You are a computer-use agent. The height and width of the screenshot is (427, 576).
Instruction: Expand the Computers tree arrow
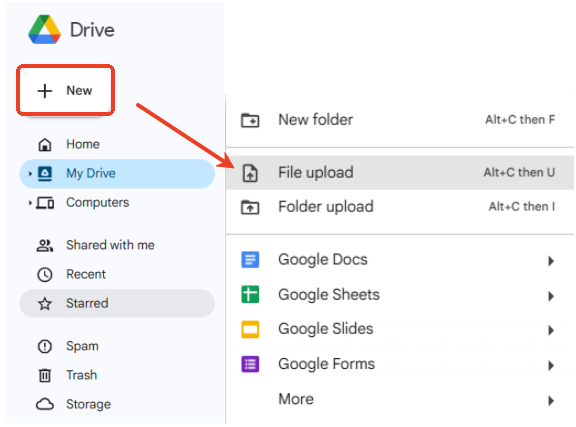(x=30, y=203)
